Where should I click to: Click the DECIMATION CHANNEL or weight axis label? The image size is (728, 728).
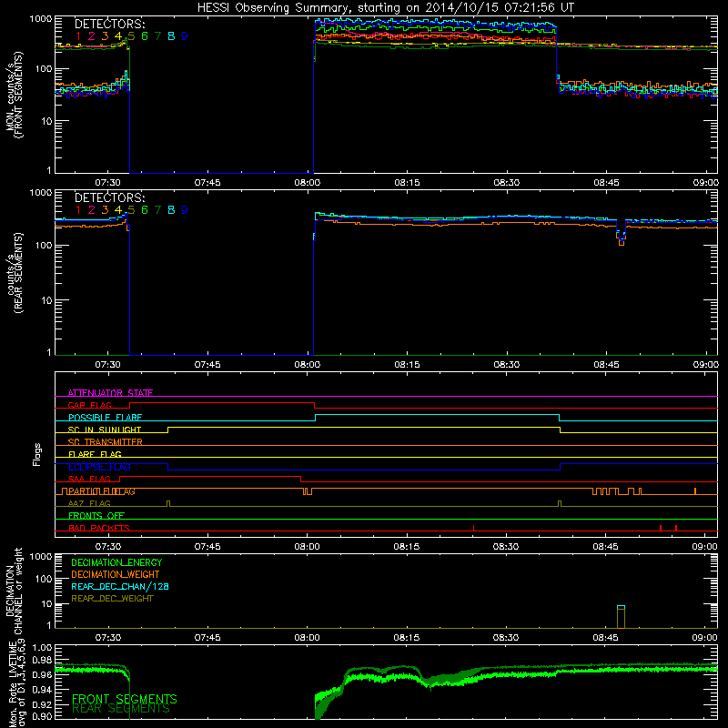14,591
